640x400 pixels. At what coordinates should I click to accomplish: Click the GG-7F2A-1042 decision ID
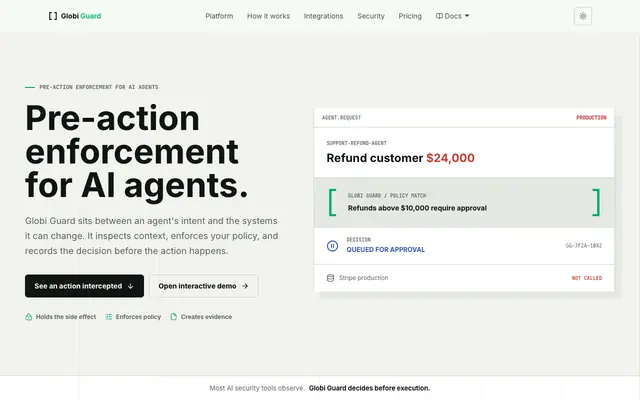(583, 246)
